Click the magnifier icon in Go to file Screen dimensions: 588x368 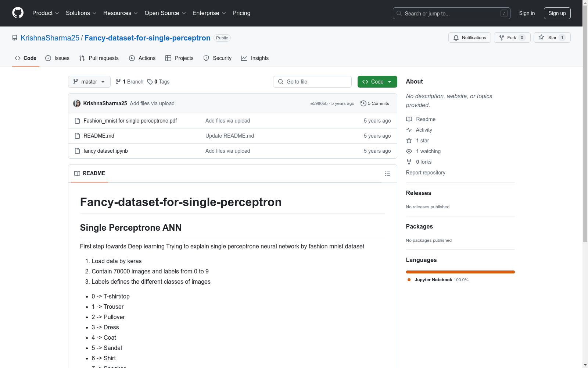coord(281,82)
